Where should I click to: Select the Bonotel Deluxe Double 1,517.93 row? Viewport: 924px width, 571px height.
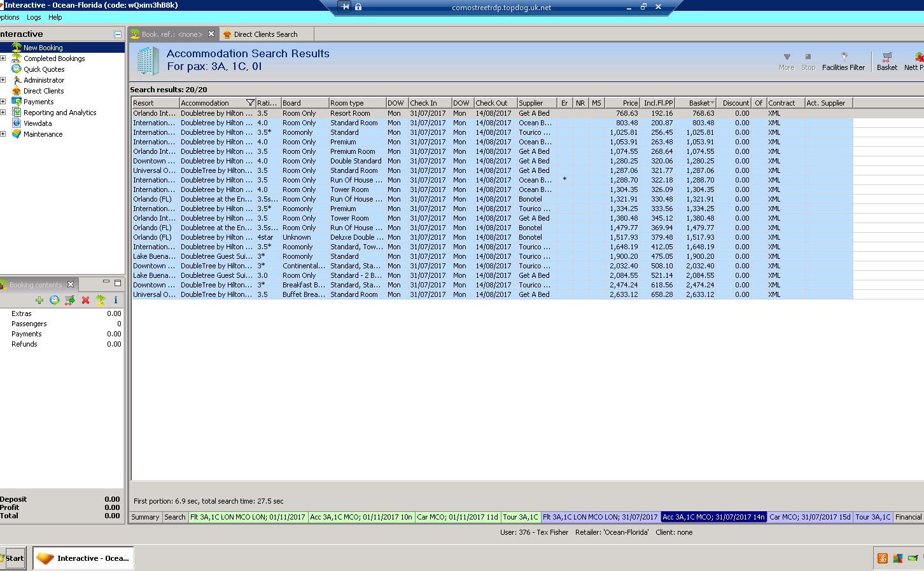492,237
